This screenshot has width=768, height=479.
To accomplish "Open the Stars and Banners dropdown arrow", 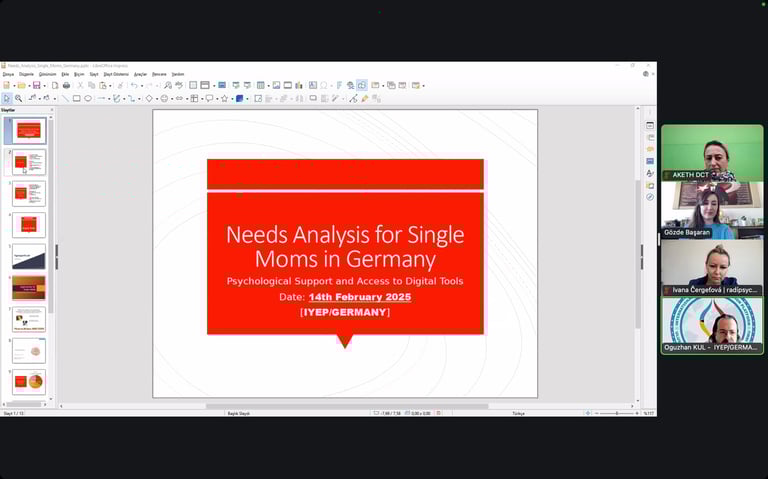I will click(x=232, y=99).
